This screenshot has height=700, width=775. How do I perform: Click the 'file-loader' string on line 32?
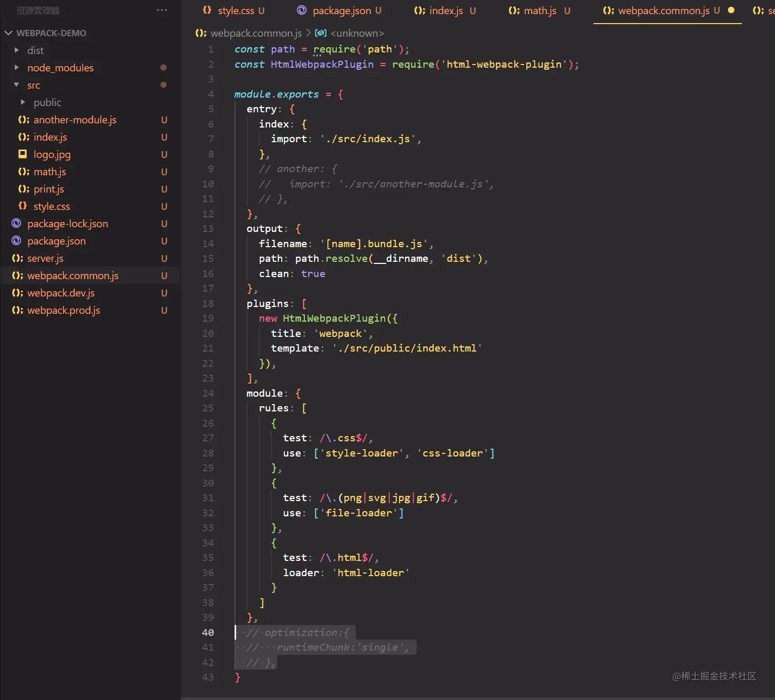pyautogui.click(x=359, y=513)
